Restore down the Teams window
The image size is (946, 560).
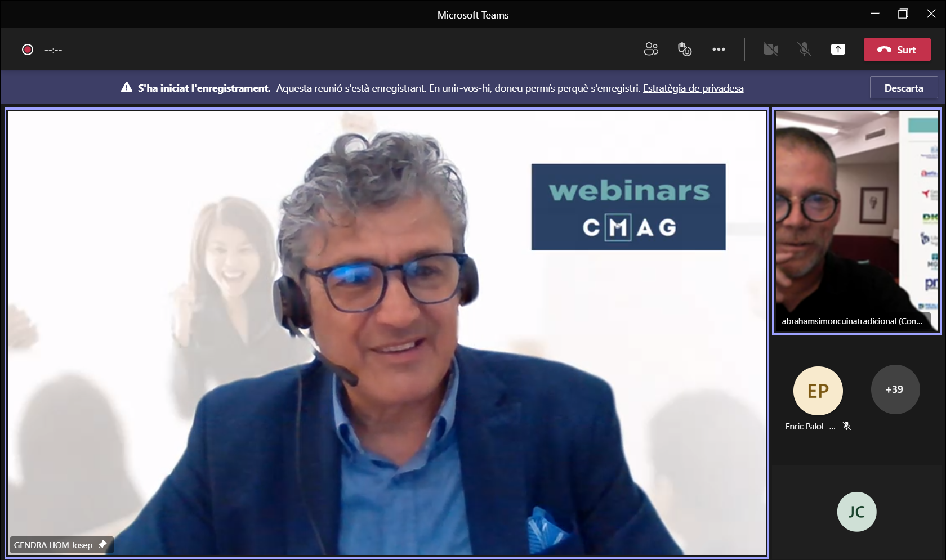pyautogui.click(x=903, y=14)
